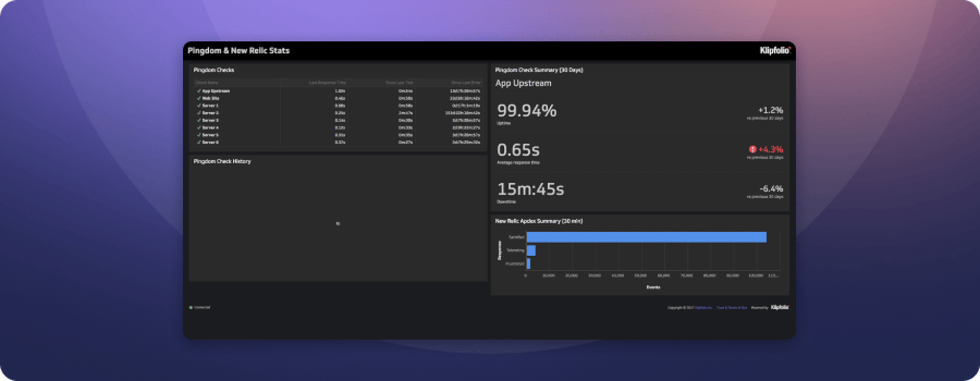Click Server 6's since last error cell

point(466,142)
